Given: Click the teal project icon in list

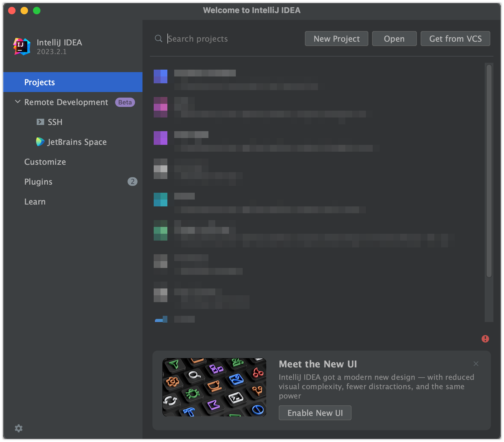Looking at the screenshot, I should click(x=161, y=200).
